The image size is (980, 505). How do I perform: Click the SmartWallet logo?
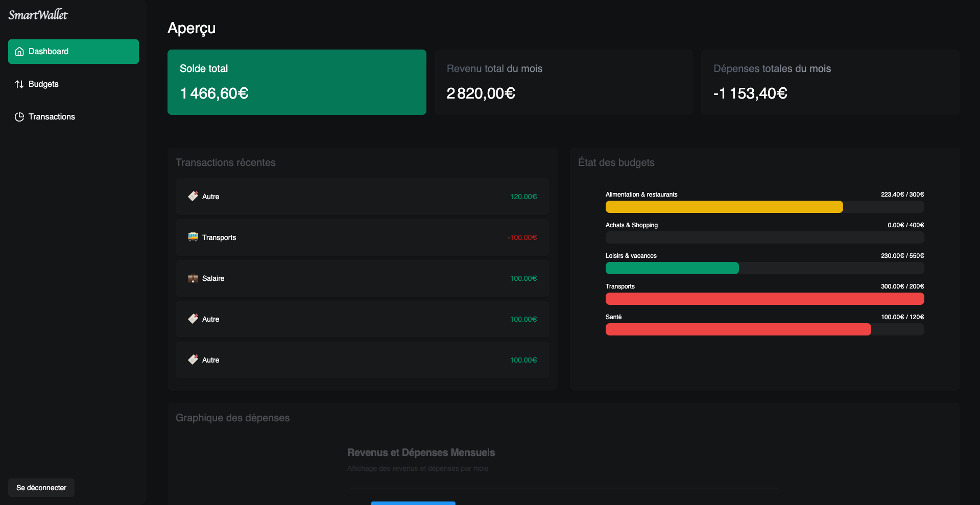point(38,15)
